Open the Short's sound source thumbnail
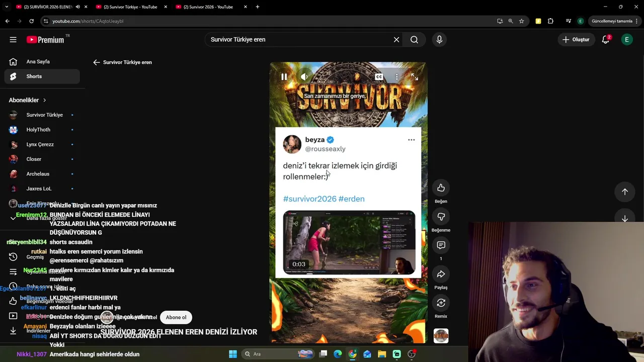 (x=441, y=336)
